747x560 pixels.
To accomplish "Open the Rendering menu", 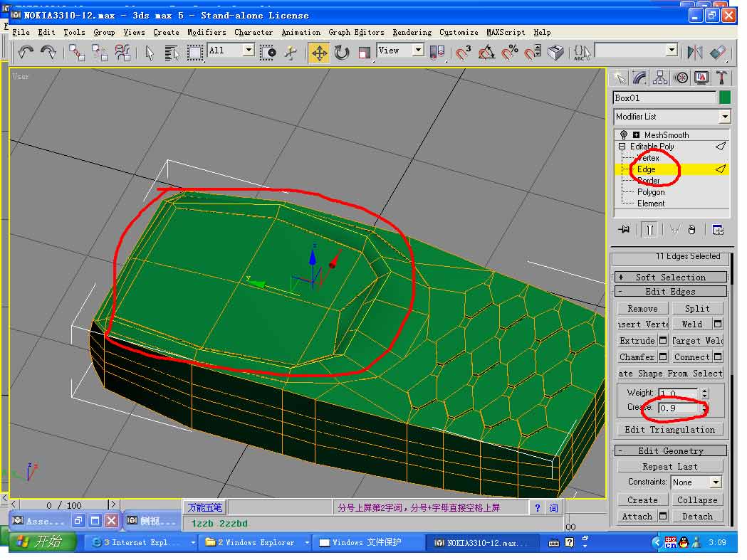I will [x=412, y=32].
